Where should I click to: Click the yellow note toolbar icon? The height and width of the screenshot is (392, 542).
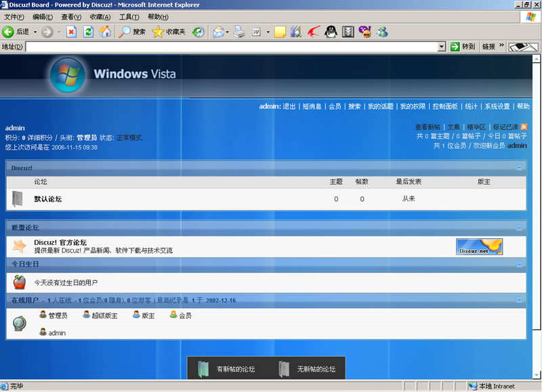[x=280, y=32]
